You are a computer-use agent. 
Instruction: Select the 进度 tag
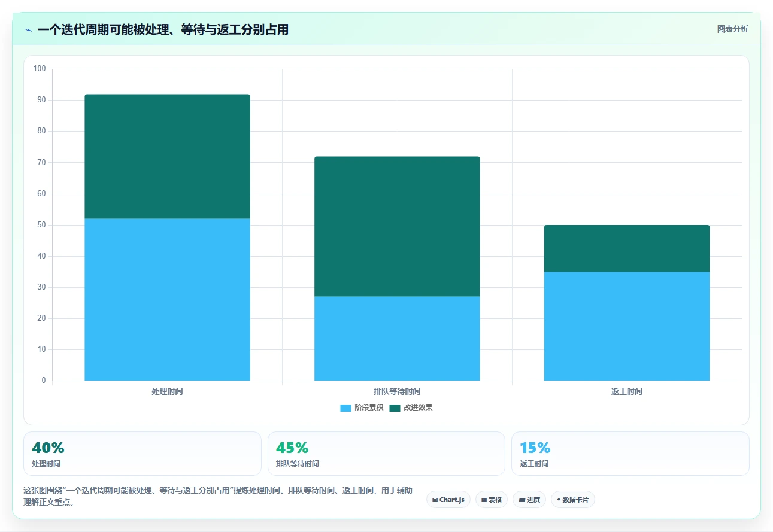pyautogui.click(x=529, y=500)
